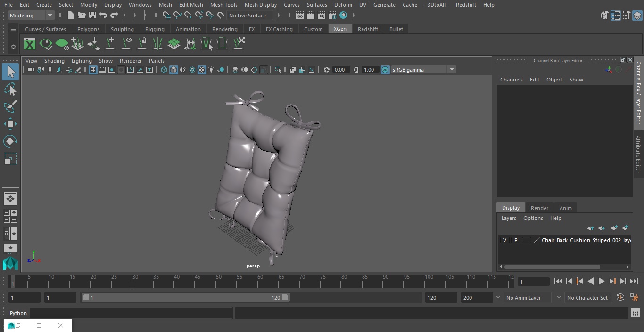
Task: Open the render settings clapperboard icon
Action: 332,16
